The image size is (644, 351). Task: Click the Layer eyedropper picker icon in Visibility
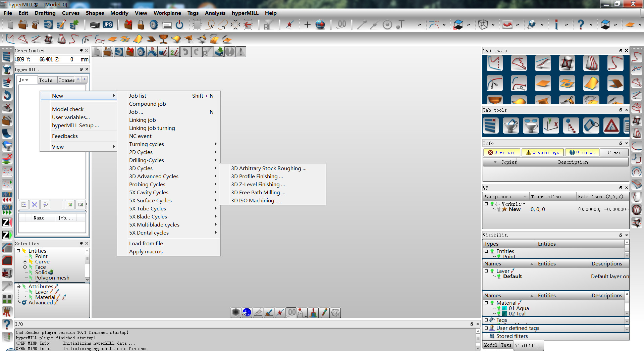513,271
